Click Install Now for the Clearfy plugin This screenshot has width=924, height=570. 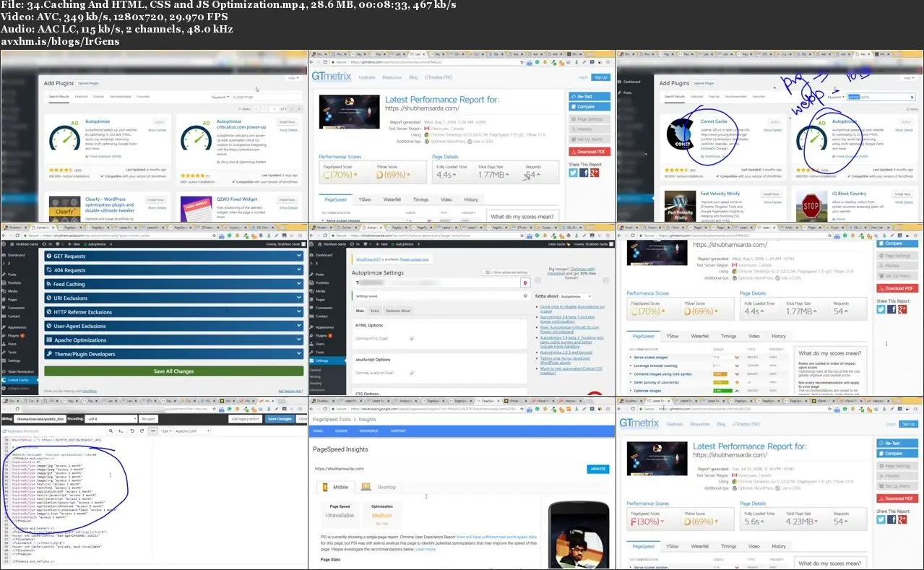[x=155, y=199]
